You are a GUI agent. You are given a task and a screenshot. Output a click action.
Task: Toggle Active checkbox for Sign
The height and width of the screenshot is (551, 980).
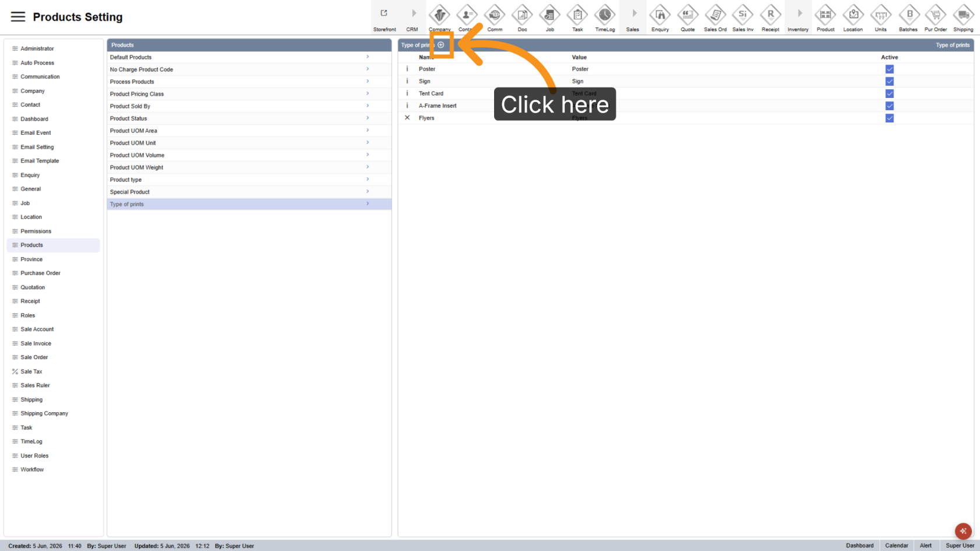890,81
